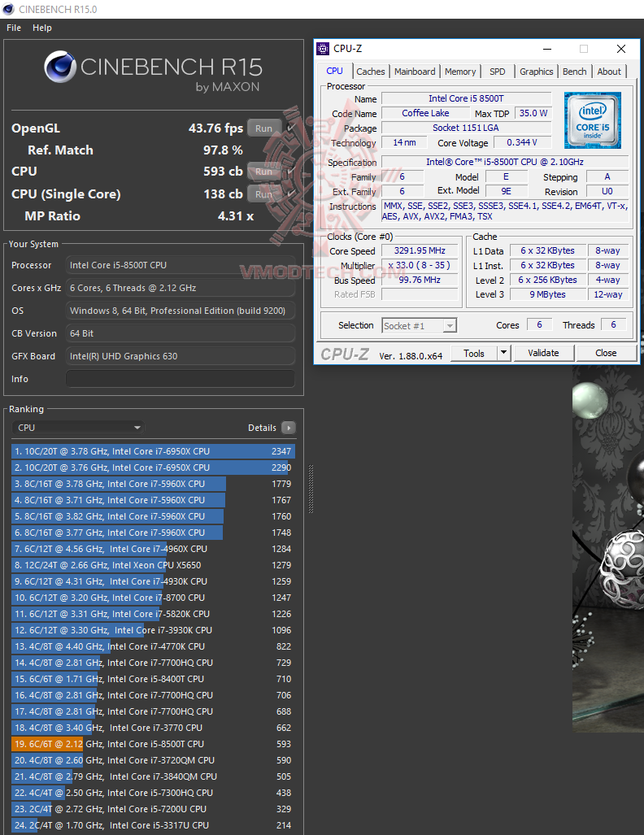644x835 pixels.
Task: Select ranking row 20 i7-3720QM CPU
Action: pyautogui.click(x=153, y=760)
